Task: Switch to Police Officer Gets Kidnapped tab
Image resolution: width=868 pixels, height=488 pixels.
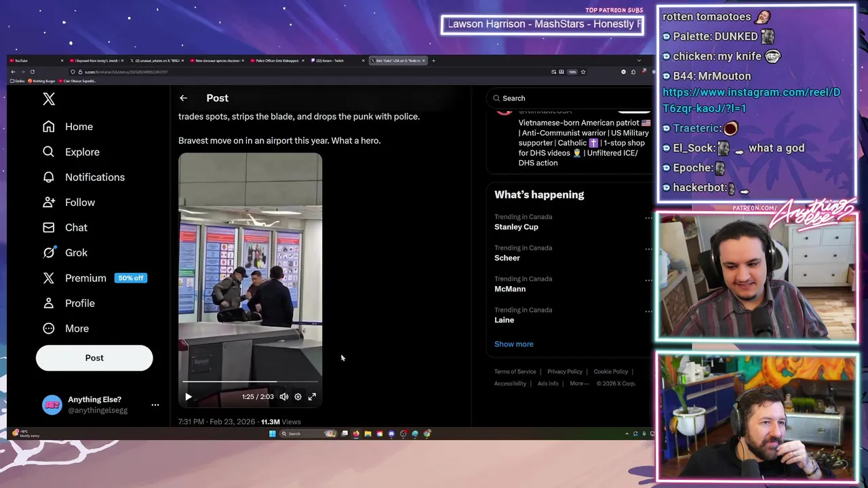Action: click(277, 60)
